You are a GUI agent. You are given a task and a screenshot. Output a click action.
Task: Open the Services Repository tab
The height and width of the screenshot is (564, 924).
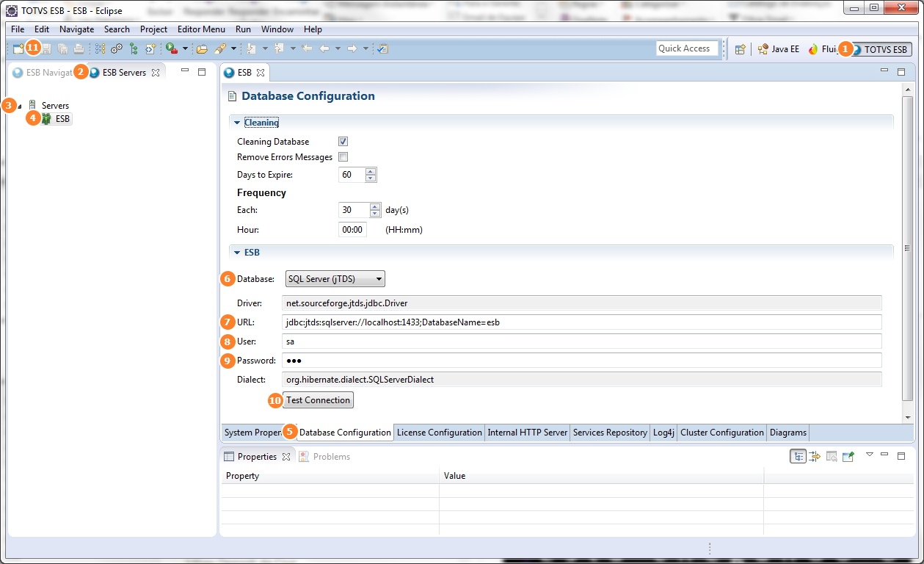coord(610,433)
